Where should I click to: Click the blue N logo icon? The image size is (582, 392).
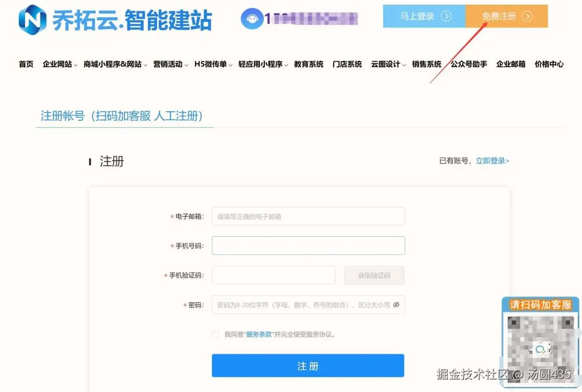32,20
